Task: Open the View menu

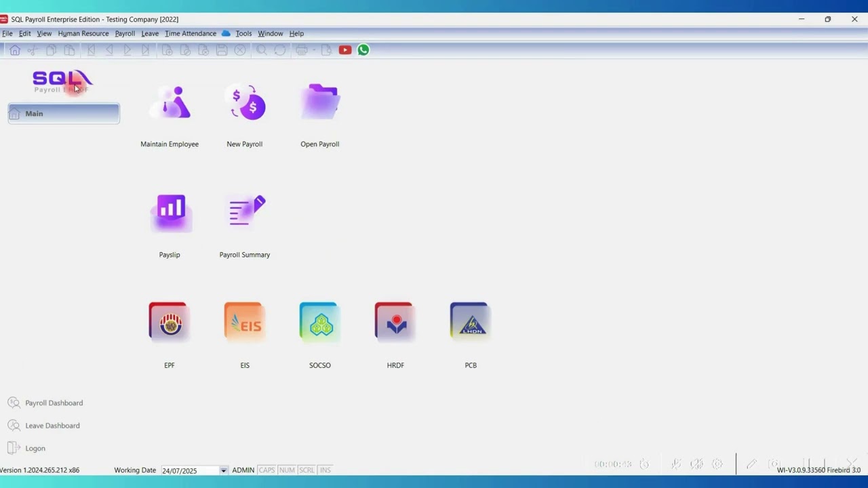Action: 44,33
